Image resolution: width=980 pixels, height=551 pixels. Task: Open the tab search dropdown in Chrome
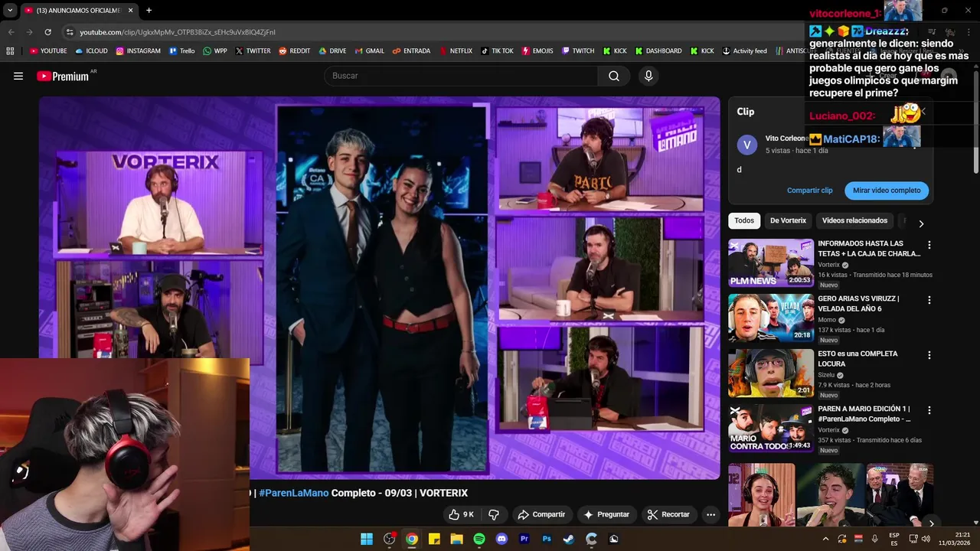tap(10, 11)
